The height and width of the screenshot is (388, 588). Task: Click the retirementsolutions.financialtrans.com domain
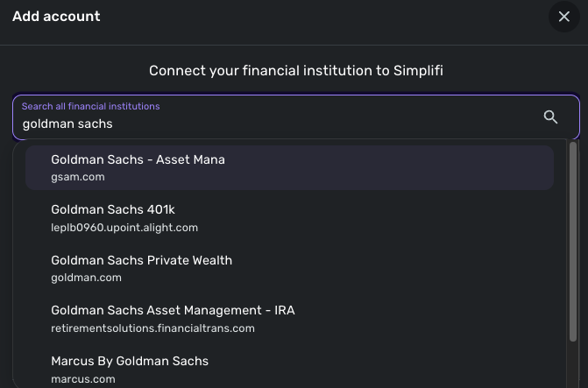point(152,328)
